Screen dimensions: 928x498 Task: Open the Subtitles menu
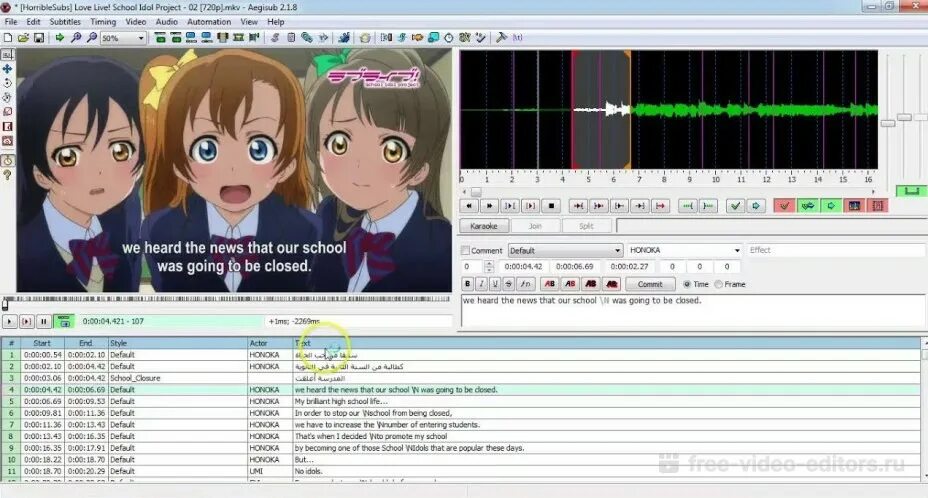coord(65,22)
